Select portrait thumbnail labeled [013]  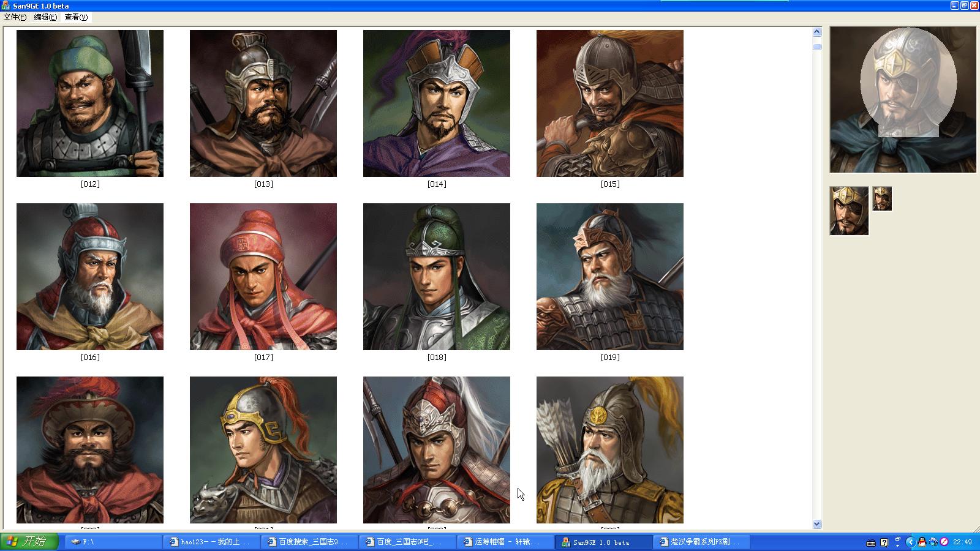(263, 103)
